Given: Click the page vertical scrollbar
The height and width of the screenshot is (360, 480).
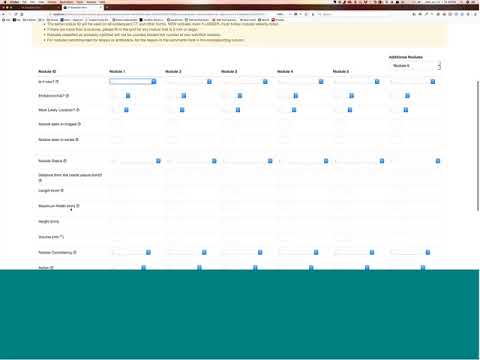Looking at the screenshot, I should click(478, 145).
